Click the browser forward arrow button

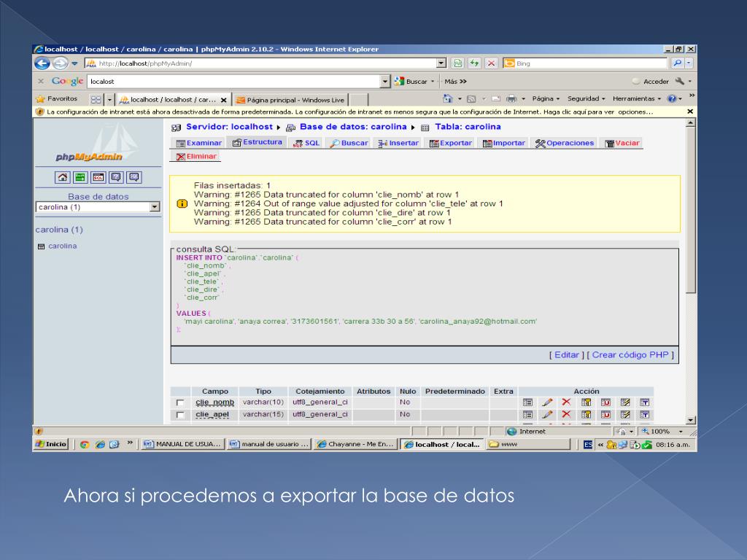pyautogui.click(x=60, y=63)
